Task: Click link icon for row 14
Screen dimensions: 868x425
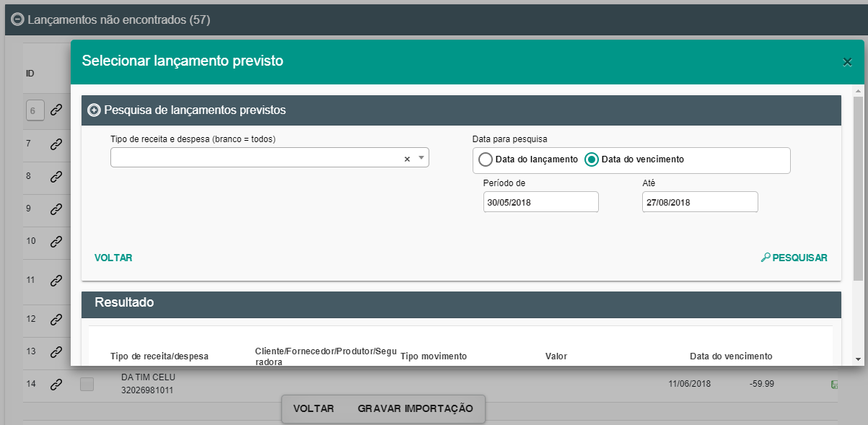Action: (56, 385)
